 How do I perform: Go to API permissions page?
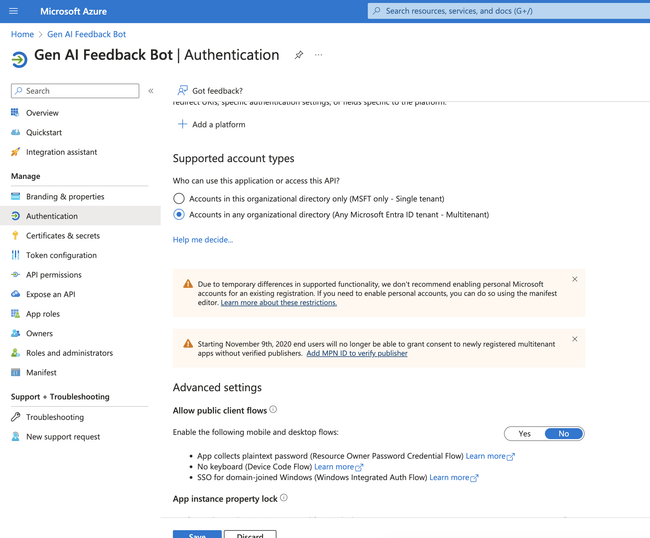pyautogui.click(x=53, y=274)
